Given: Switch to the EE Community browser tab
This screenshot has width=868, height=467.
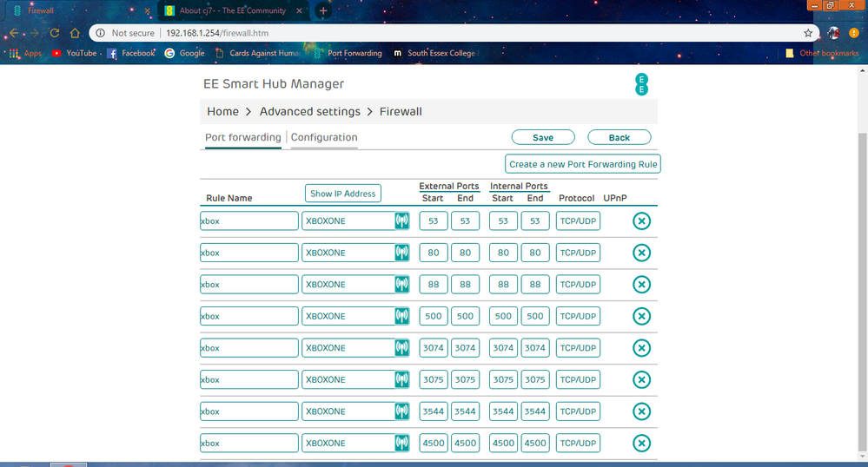Looking at the screenshot, I should 232,11.
